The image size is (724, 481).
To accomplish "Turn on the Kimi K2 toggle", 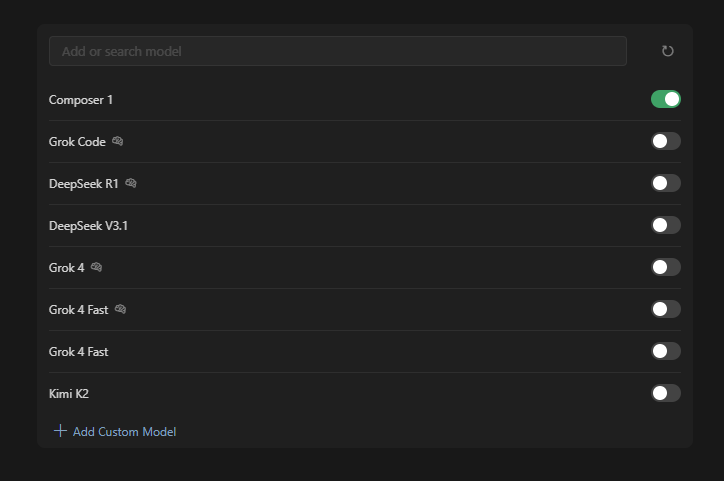I will pos(666,393).
